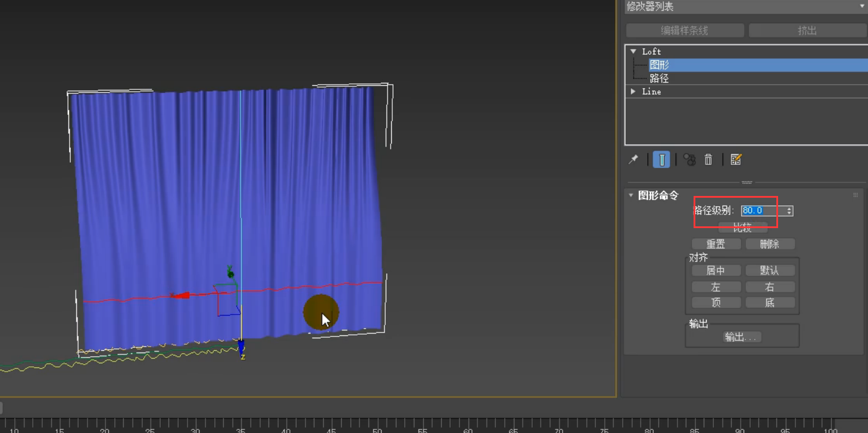The image size is (868, 433).
Task: Click the 居中 align button
Action: 716,270
